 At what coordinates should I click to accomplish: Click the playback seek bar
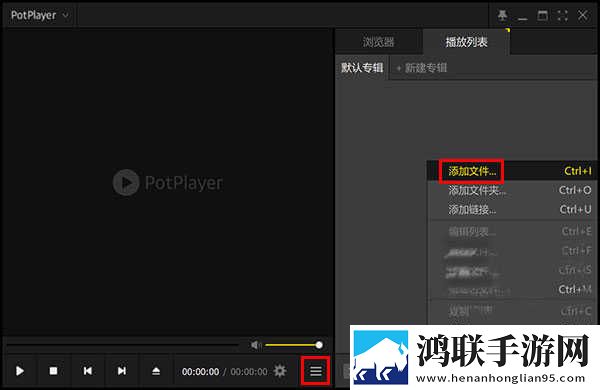(x=122, y=345)
